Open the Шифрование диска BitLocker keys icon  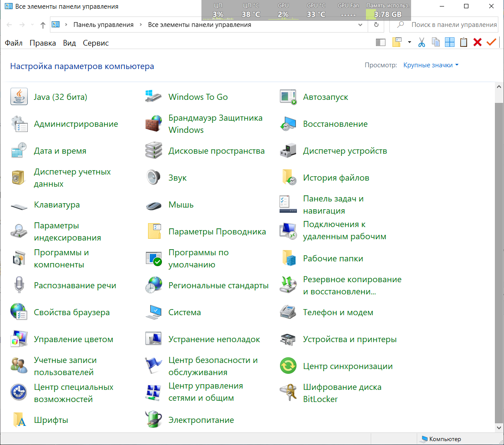288,393
